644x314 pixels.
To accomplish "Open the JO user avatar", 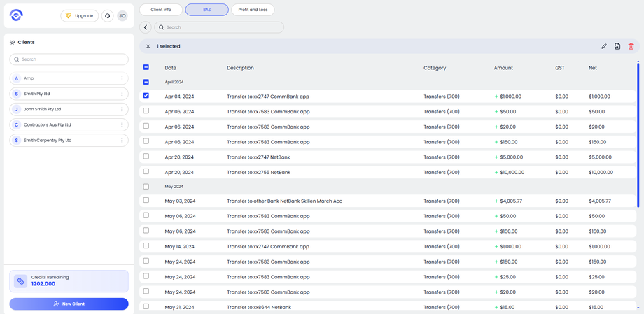I will pos(122,15).
